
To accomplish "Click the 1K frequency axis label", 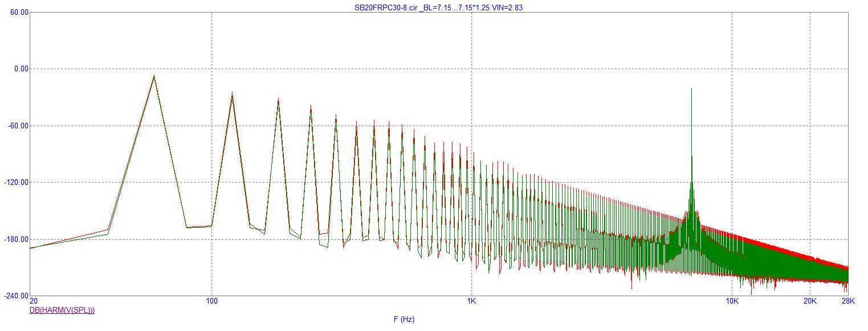I will coord(471,301).
